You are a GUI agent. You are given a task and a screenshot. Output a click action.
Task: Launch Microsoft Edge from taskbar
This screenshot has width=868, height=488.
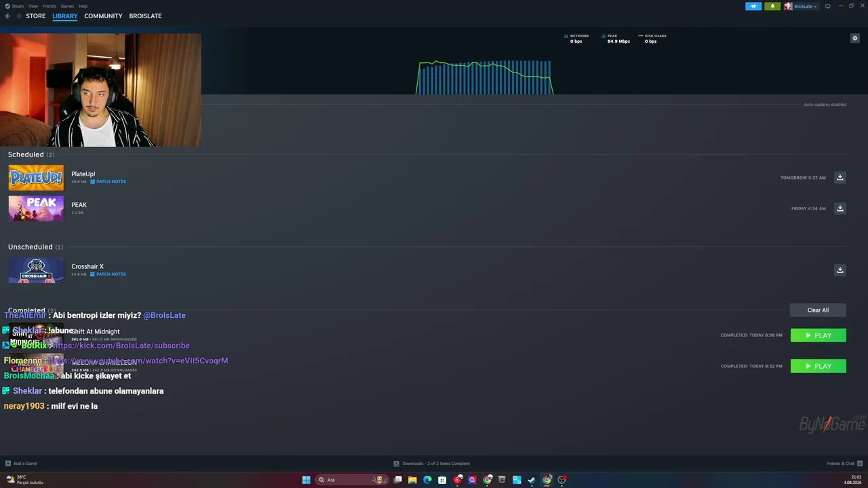[427, 480]
